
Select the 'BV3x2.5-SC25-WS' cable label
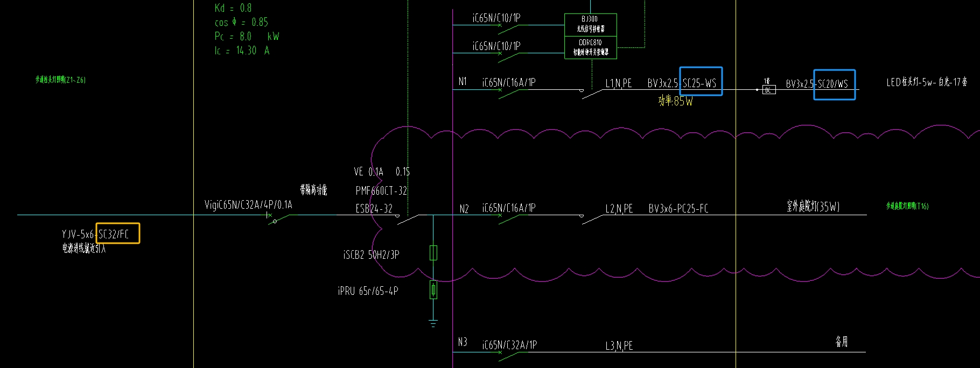click(682, 83)
